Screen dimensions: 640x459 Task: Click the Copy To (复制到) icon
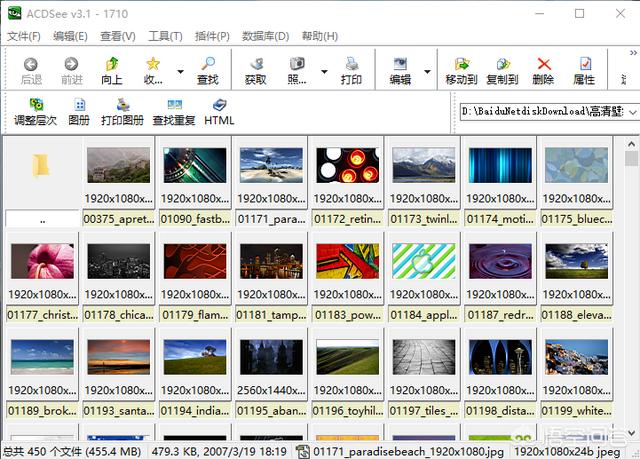503,64
